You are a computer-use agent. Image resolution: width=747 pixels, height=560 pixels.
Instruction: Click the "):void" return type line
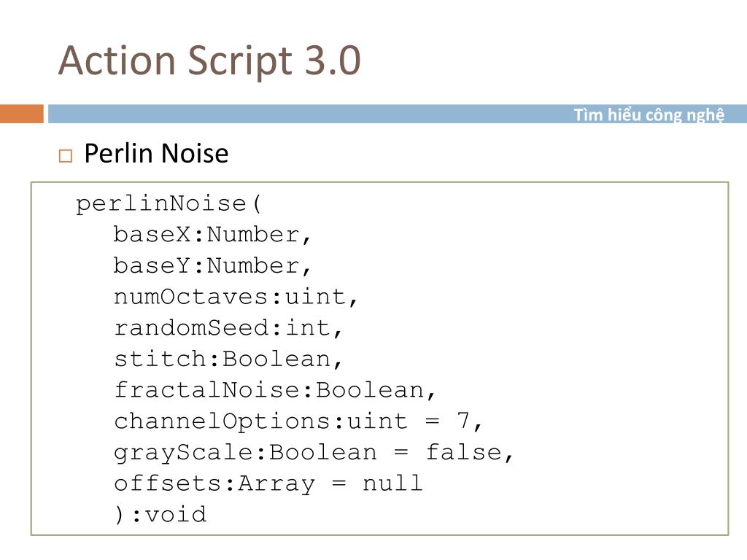click(x=160, y=515)
